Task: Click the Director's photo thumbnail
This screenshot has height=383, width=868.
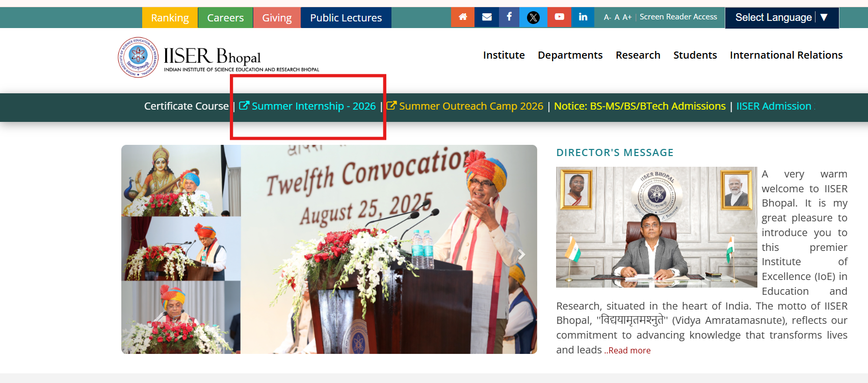Action: (x=656, y=227)
